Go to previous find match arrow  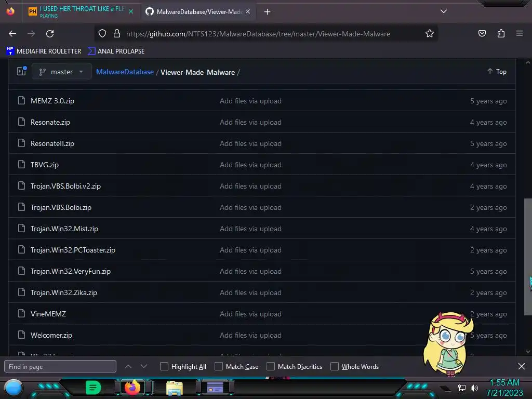point(128,366)
